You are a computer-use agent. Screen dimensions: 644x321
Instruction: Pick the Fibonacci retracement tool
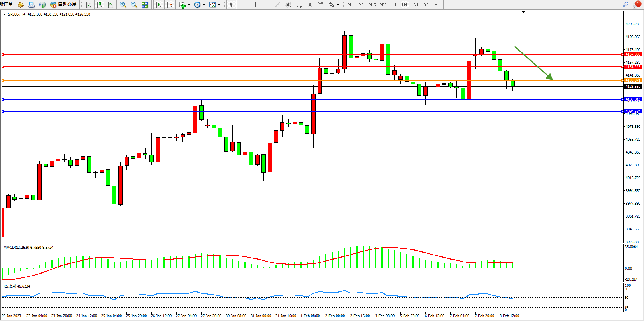[x=299, y=5]
